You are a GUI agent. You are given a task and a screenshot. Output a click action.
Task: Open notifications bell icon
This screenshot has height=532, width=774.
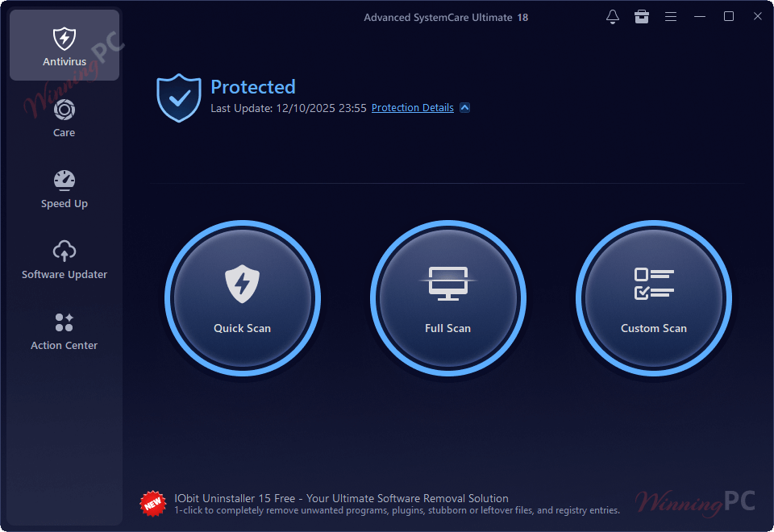click(x=613, y=17)
